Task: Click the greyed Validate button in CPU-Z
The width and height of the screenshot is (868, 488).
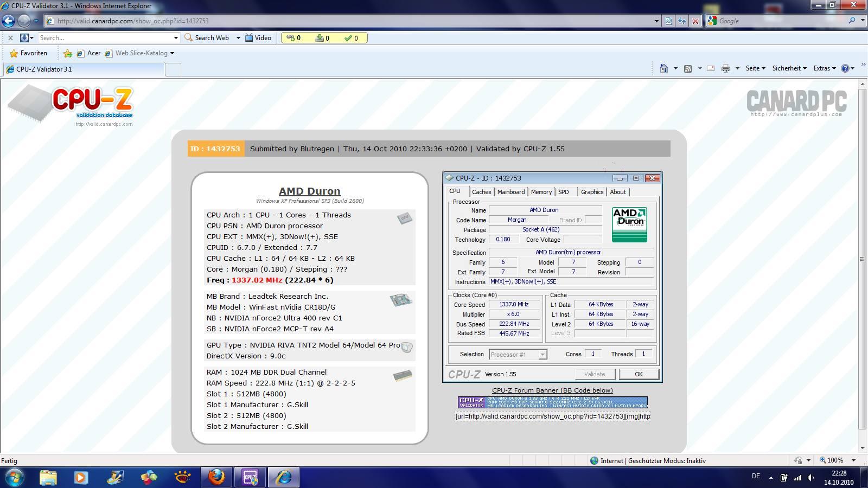Action: tap(595, 374)
